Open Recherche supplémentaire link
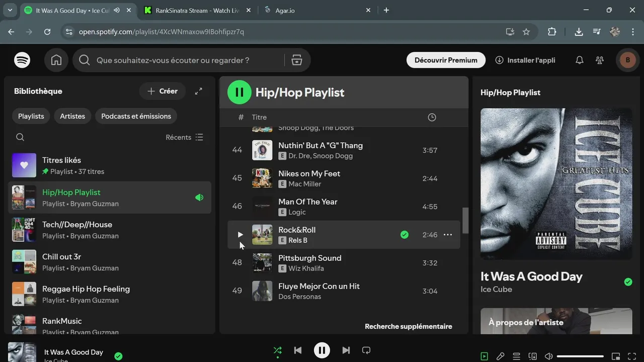 409,326
